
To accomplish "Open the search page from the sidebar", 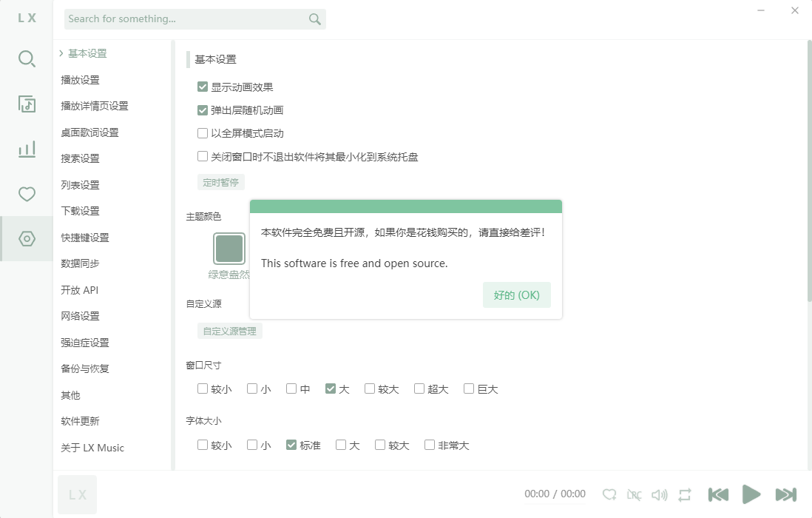I will [27, 59].
